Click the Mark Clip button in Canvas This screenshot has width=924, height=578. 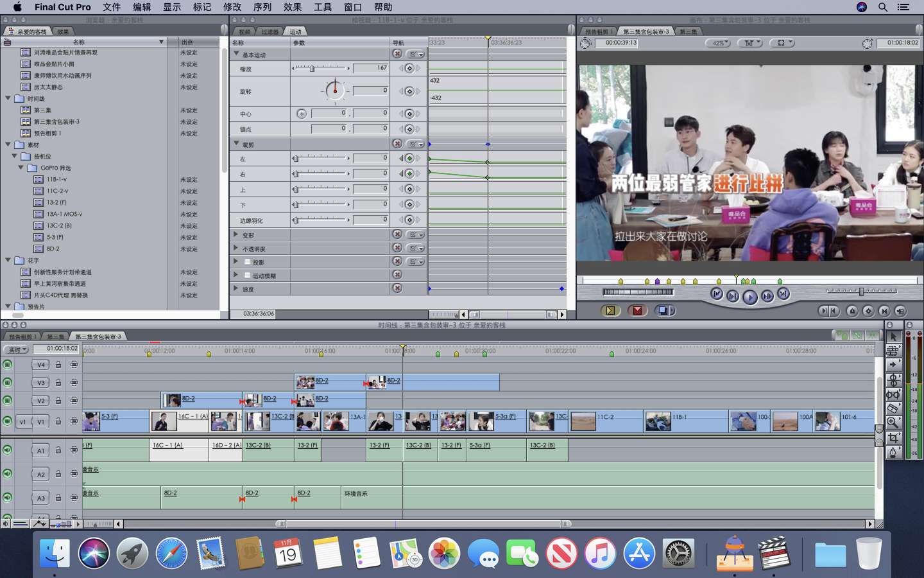884,311
